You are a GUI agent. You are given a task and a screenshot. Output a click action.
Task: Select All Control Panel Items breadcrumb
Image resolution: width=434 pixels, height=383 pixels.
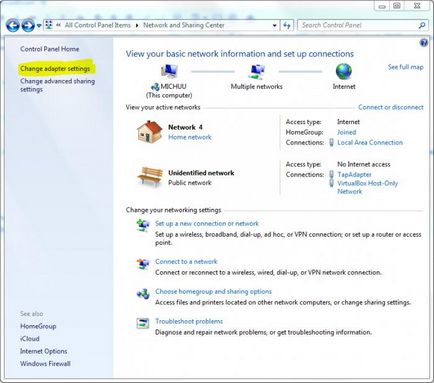click(x=98, y=25)
